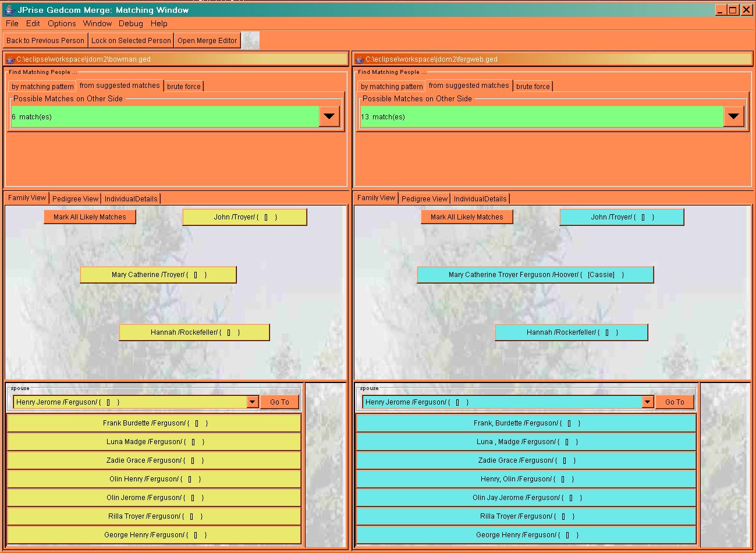Click Mark All Likely Matches in the fergweb.ged panel
Screen dimensions: 756x553
click(467, 217)
